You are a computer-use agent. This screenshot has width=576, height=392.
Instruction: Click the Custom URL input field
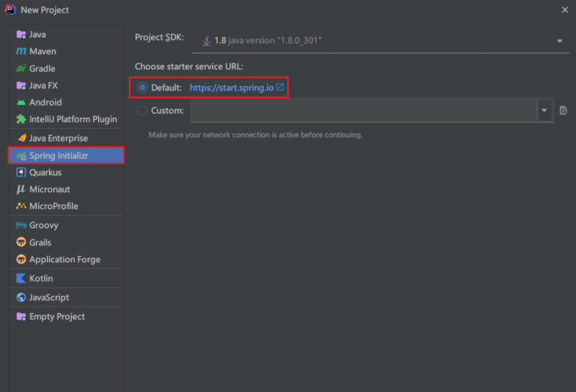(x=363, y=110)
